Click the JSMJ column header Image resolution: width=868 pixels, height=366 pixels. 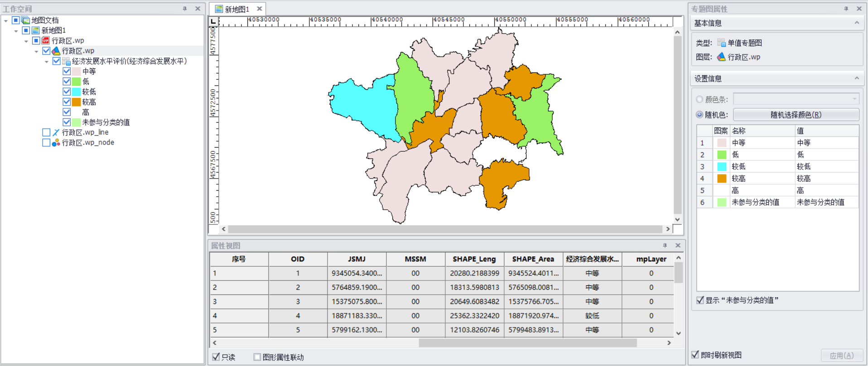click(x=357, y=259)
